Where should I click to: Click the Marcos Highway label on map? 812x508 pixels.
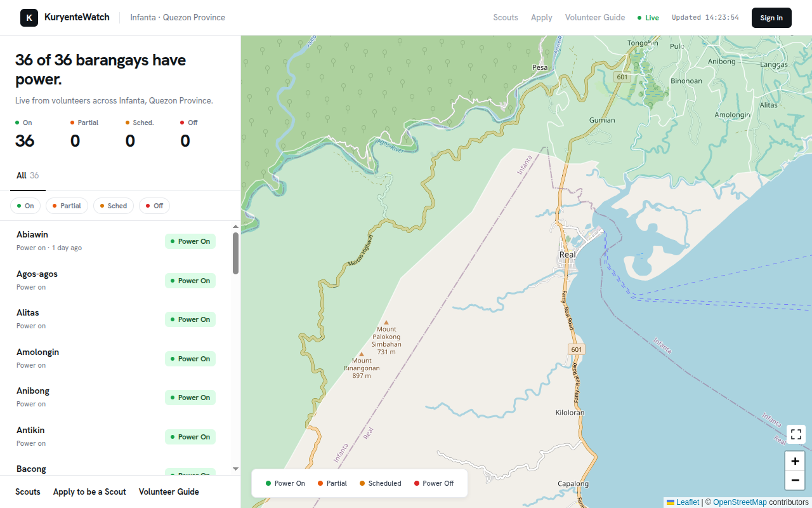[x=361, y=250]
